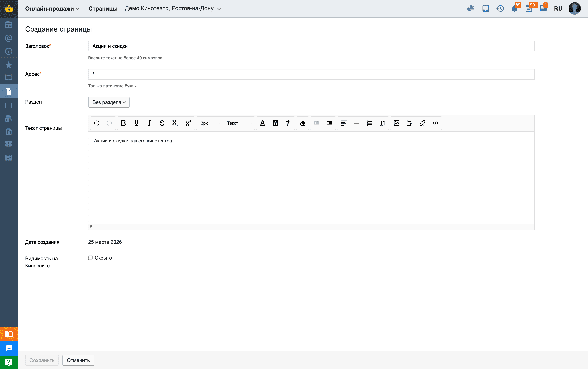Check the Скрыто visibility checkbox
588x369 pixels.
point(90,258)
